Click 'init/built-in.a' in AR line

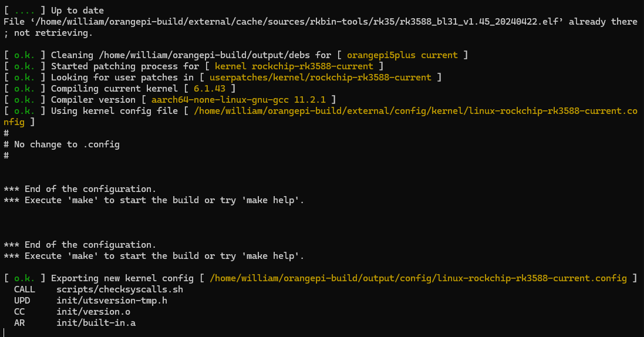(x=96, y=323)
